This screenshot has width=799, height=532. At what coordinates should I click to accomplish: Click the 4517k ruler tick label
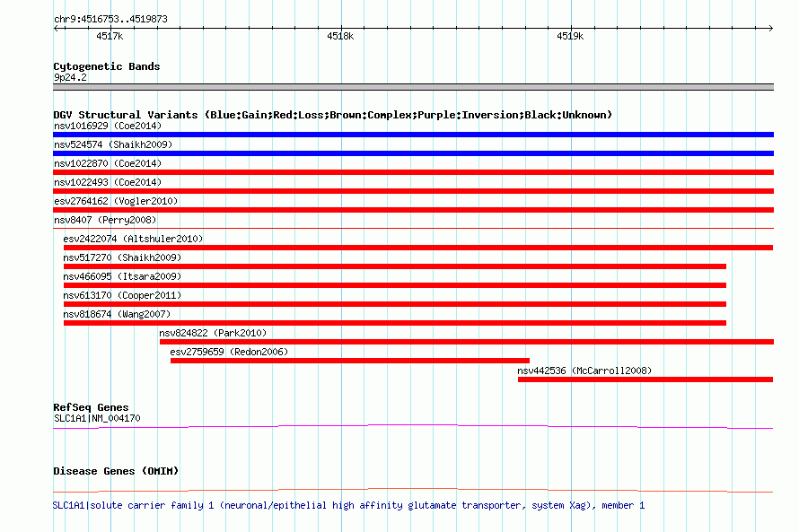coord(110,37)
